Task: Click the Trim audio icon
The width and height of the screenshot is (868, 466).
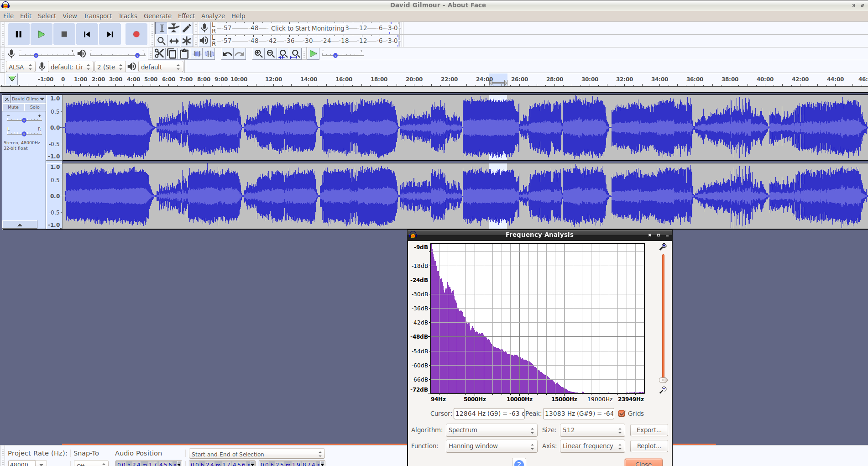Action: pos(197,54)
